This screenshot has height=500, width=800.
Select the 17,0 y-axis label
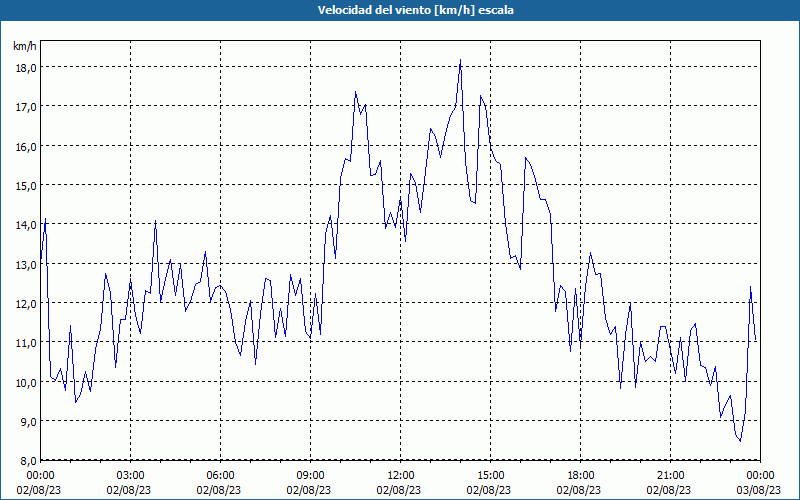pyautogui.click(x=26, y=108)
